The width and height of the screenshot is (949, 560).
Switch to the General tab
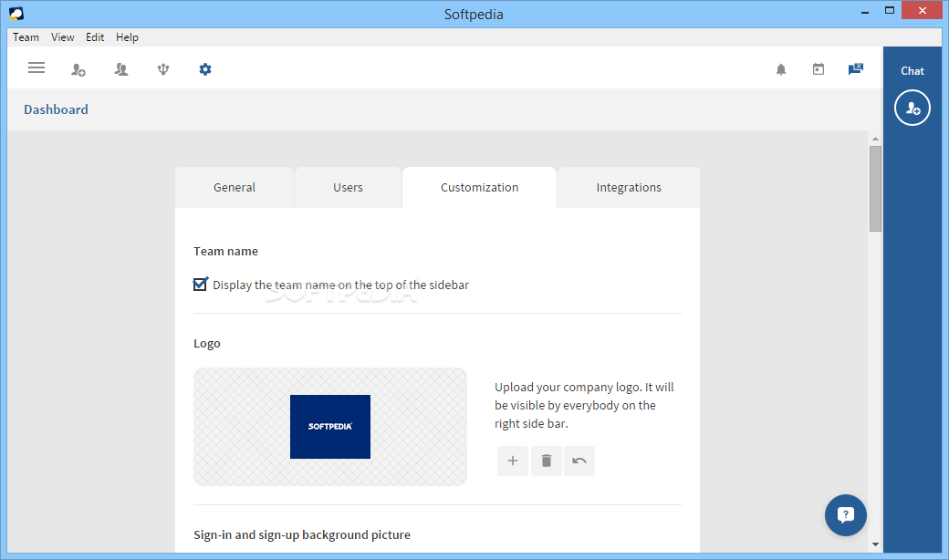point(235,188)
